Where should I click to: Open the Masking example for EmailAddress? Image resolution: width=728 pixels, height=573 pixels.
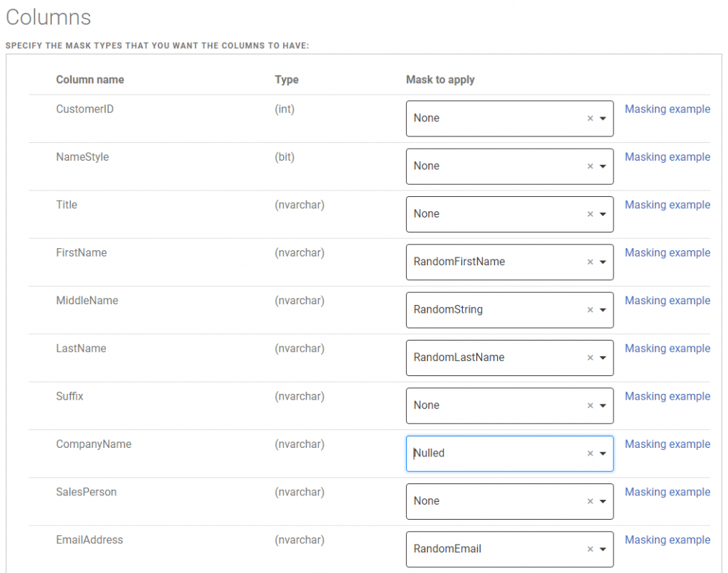(667, 540)
